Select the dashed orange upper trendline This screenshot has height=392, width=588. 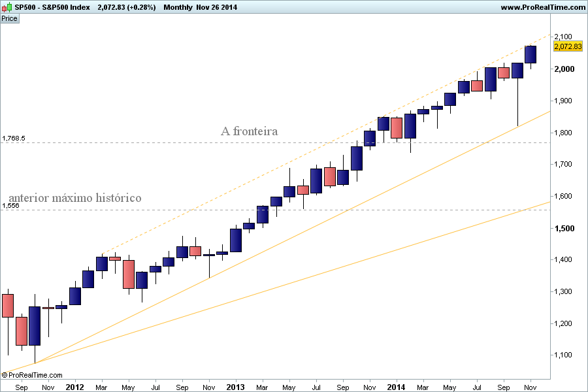pyautogui.click(x=326, y=144)
